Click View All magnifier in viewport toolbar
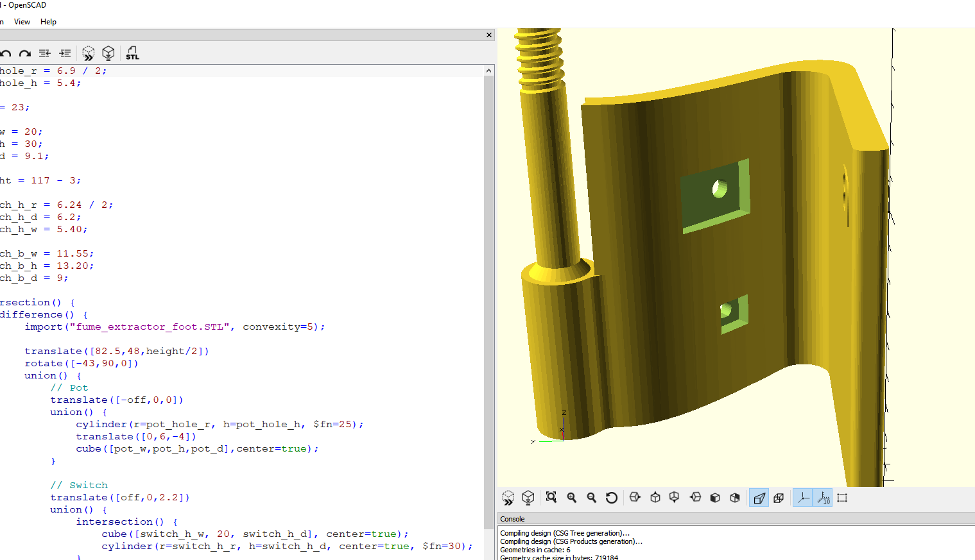Viewport: 975px width, 560px height. click(551, 498)
